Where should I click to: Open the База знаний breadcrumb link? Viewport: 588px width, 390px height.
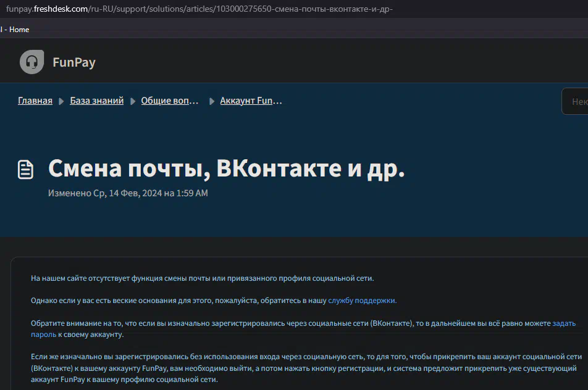click(97, 101)
